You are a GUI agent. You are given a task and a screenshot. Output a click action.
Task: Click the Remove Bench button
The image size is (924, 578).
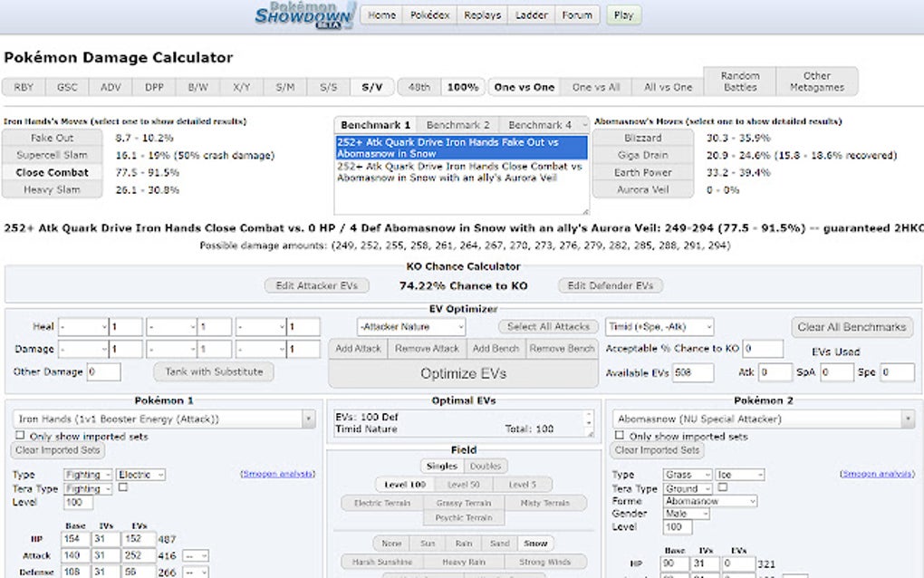[562, 349]
